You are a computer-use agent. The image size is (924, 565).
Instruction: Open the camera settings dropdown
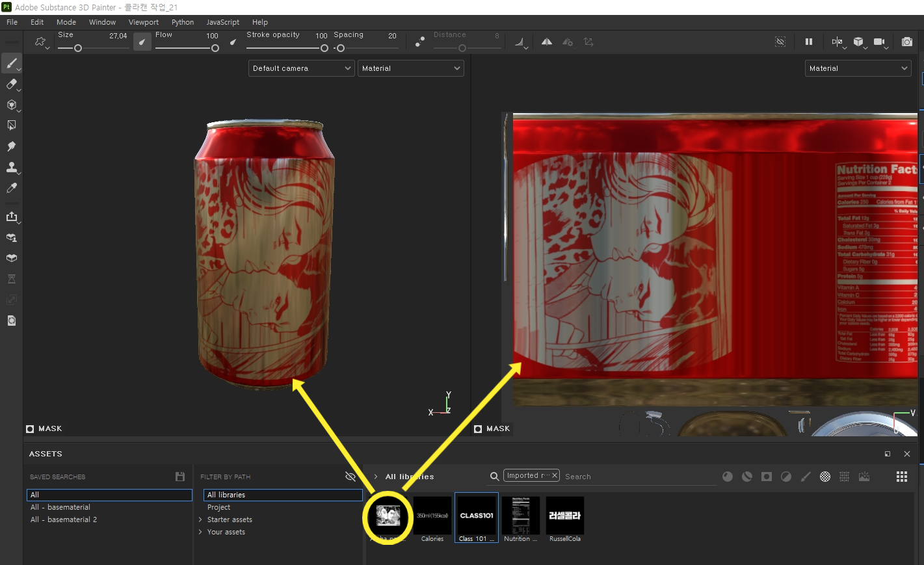tap(880, 42)
